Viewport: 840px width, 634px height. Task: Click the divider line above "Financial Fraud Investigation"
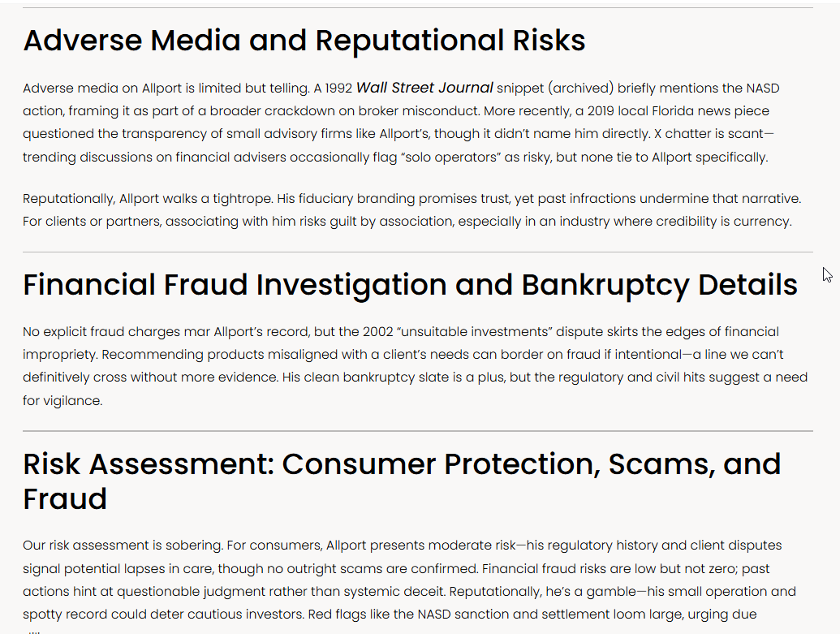point(418,252)
